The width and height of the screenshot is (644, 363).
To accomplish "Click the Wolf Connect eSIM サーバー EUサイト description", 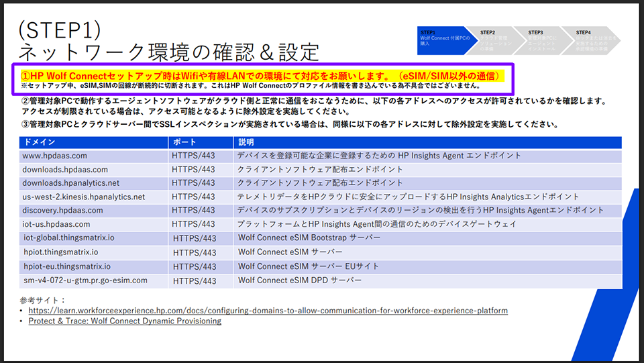I will pyautogui.click(x=309, y=266).
